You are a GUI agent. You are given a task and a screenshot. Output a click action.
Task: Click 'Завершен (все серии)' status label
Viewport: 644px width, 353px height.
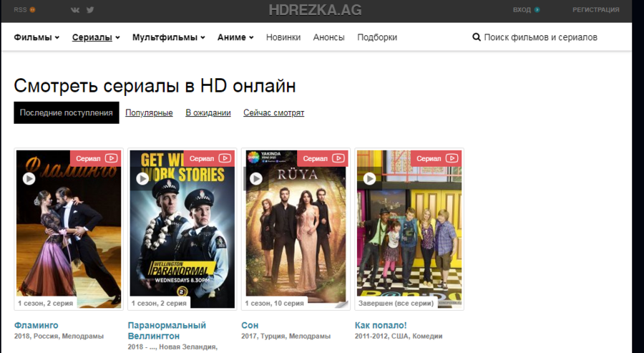point(396,304)
